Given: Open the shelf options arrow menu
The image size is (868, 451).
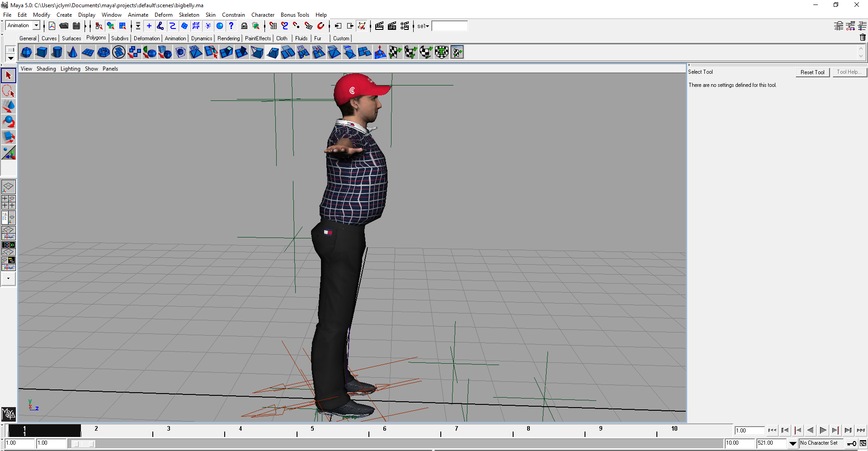Looking at the screenshot, I should [x=10, y=58].
